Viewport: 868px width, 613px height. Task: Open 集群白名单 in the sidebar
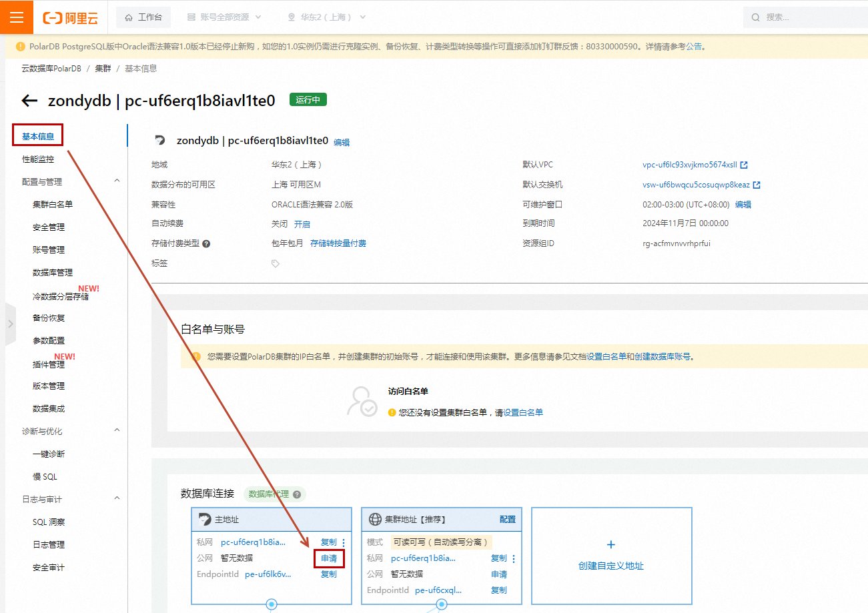click(53, 205)
